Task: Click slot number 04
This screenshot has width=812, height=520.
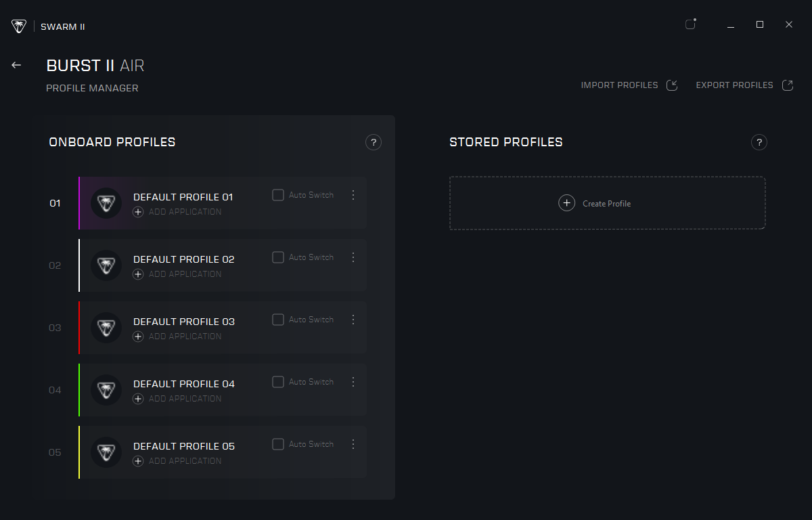Action: pos(55,390)
